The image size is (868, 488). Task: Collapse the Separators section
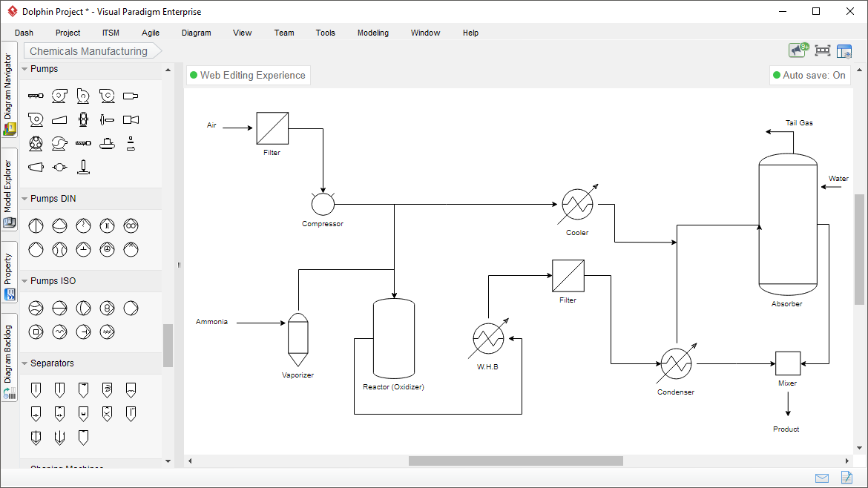click(24, 363)
